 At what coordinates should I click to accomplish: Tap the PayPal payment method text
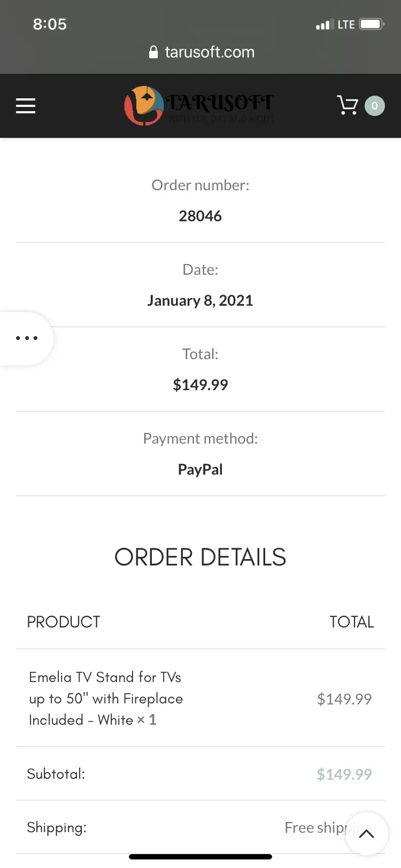pyautogui.click(x=200, y=469)
